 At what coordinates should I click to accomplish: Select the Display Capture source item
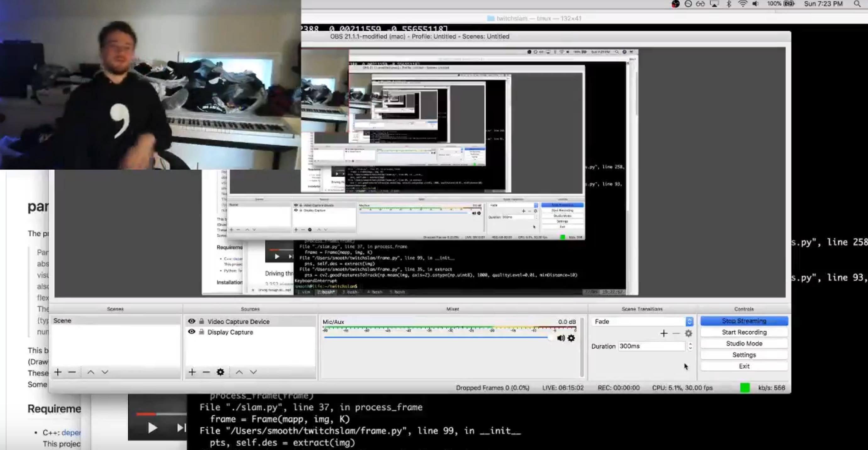230,332
